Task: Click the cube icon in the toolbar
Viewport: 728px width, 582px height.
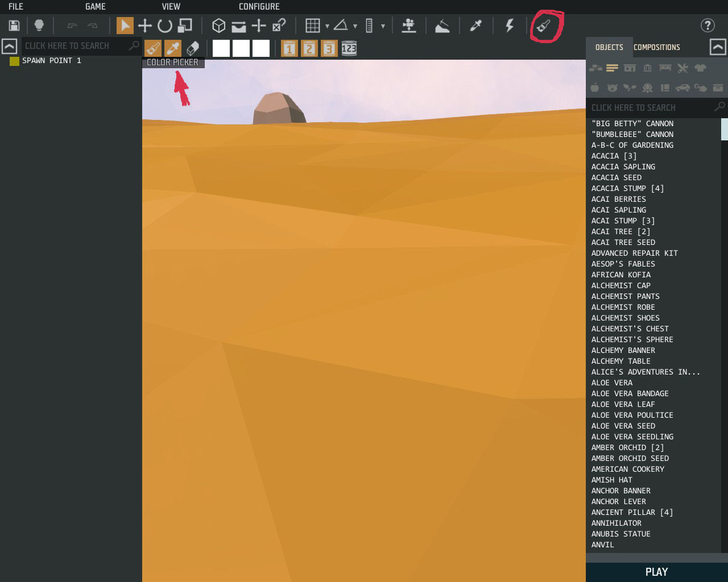Action: pyautogui.click(x=219, y=26)
